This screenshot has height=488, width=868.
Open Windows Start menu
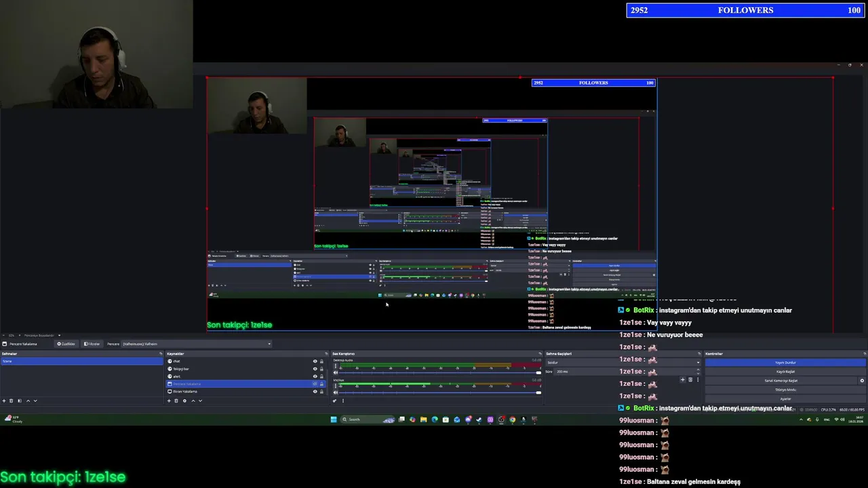pyautogui.click(x=334, y=420)
